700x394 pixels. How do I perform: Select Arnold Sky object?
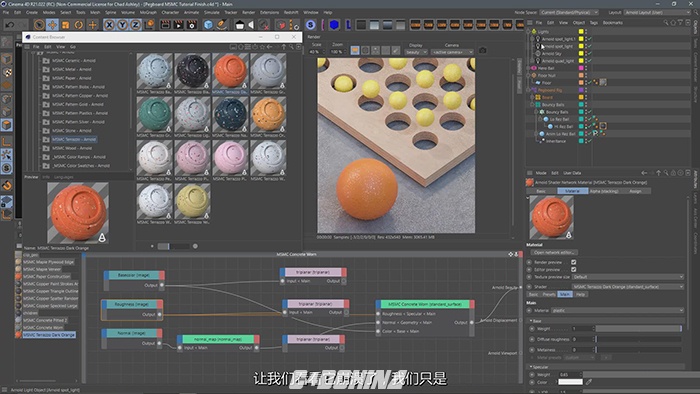[x=551, y=54]
